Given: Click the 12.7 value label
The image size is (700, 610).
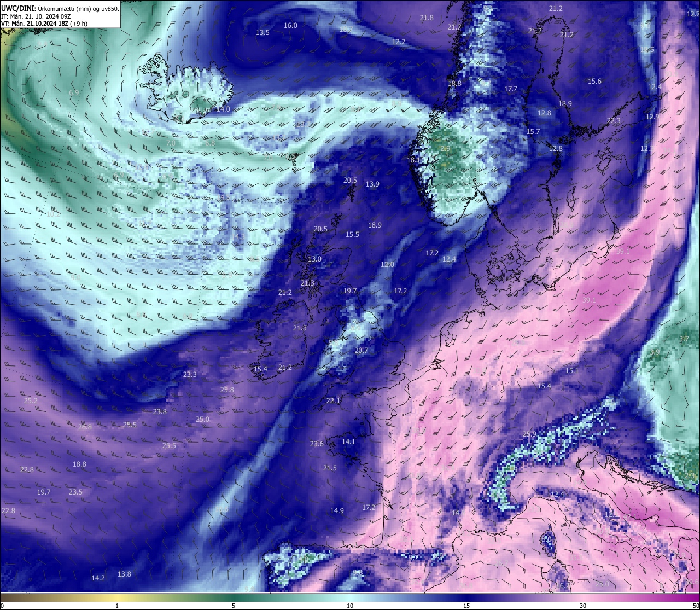Looking at the screenshot, I should (399, 42).
